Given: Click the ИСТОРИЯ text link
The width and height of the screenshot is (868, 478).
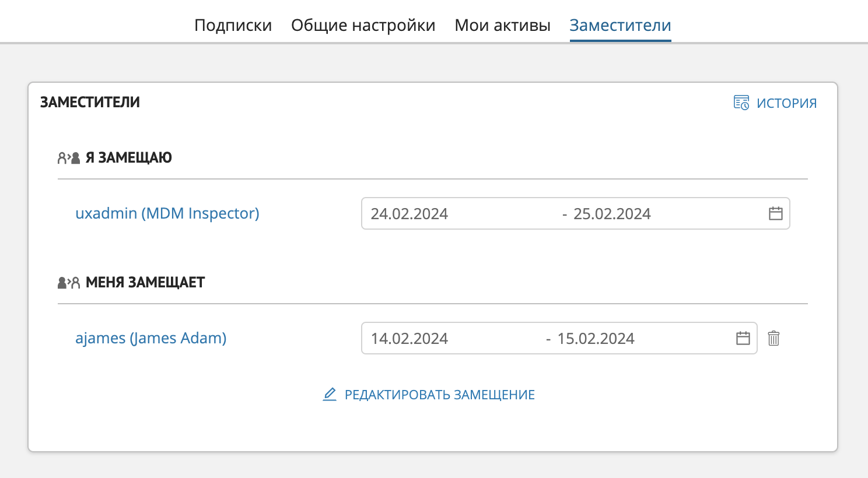Looking at the screenshot, I should 786,103.
